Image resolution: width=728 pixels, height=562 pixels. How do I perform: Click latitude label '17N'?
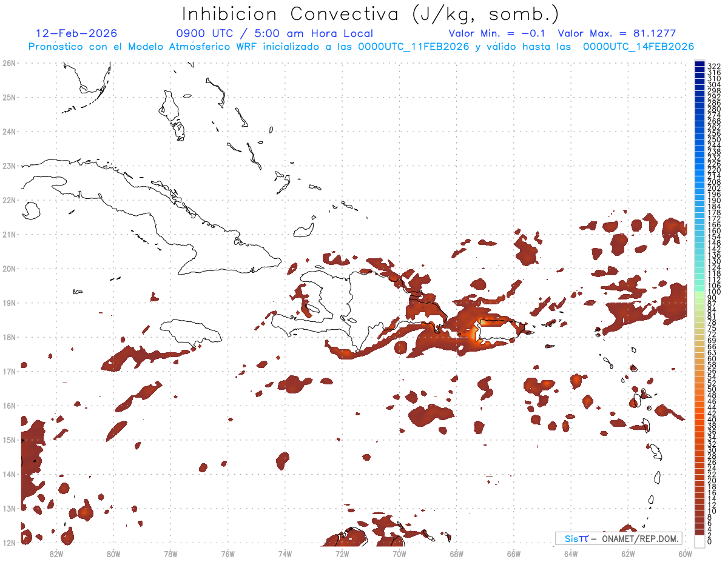9,371
